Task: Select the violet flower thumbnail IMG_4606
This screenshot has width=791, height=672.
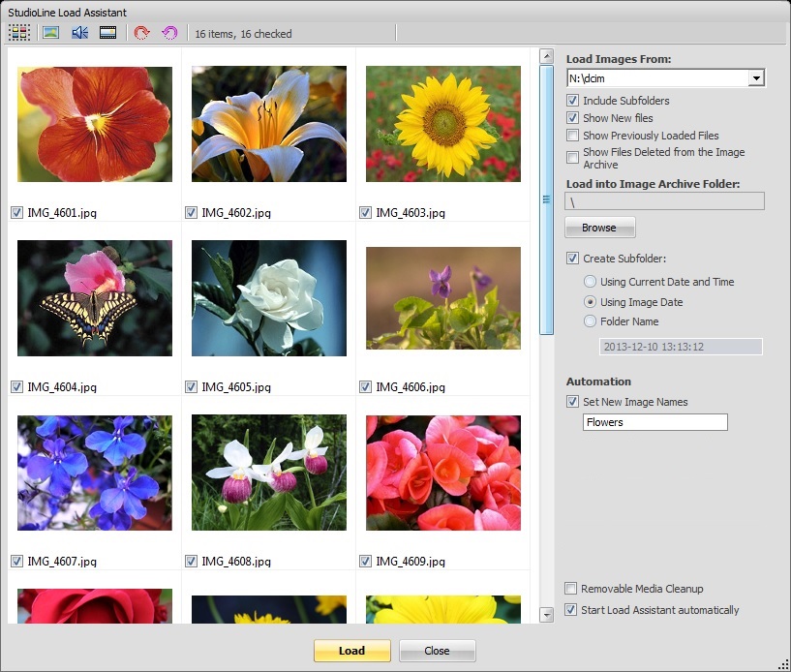Action: tap(443, 298)
